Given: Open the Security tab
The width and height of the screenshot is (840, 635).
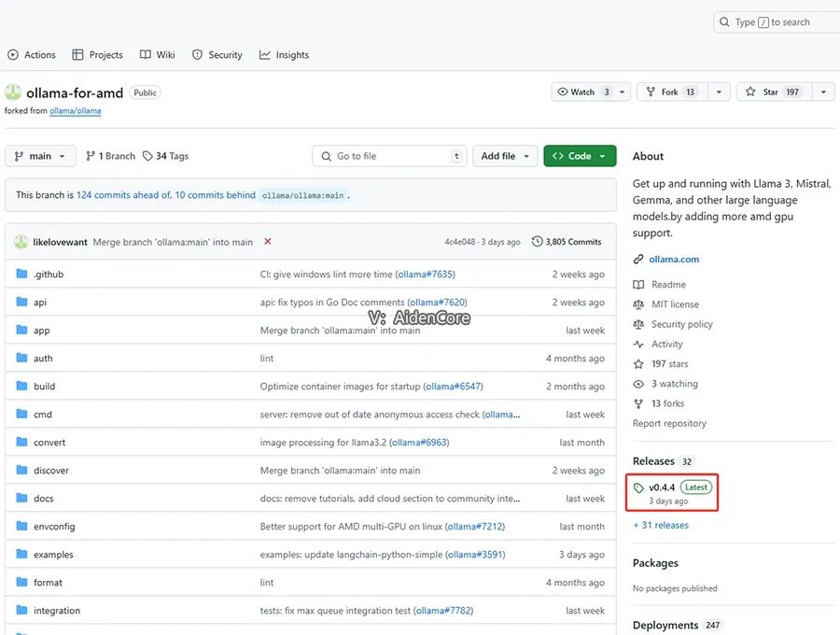Looking at the screenshot, I should coord(217,55).
